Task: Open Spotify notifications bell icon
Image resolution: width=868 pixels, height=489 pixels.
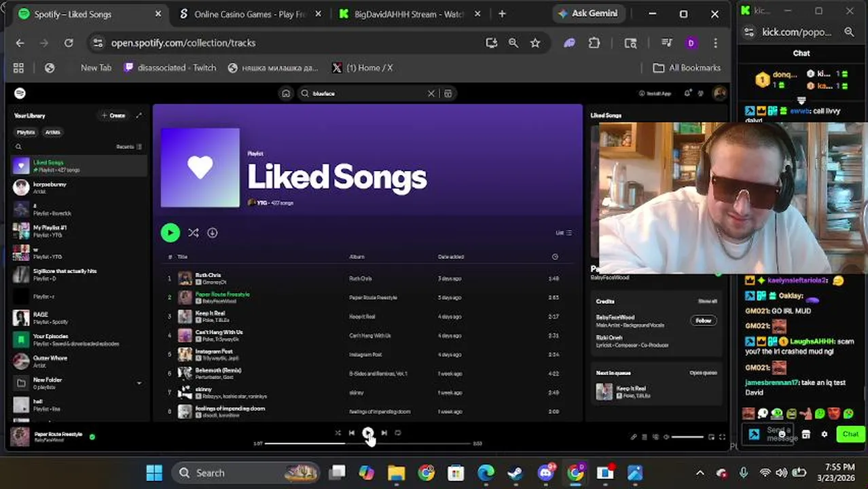Action: tap(688, 93)
